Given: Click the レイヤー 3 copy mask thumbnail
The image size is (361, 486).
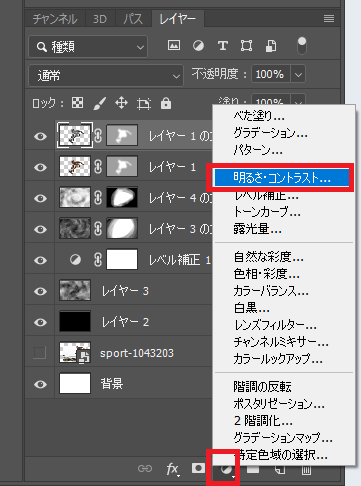Looking at the screenshot, I should (122, 228).
